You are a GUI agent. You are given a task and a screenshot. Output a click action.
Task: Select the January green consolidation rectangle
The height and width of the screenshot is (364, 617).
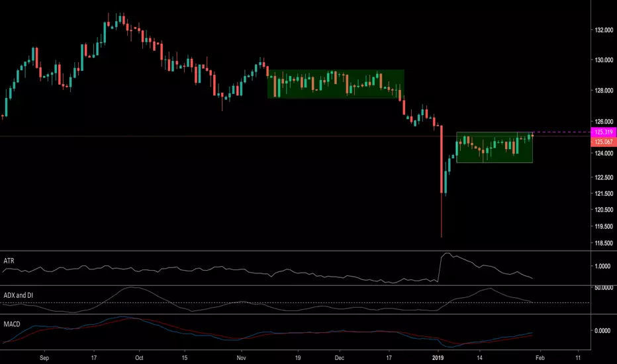pos(495,147)
